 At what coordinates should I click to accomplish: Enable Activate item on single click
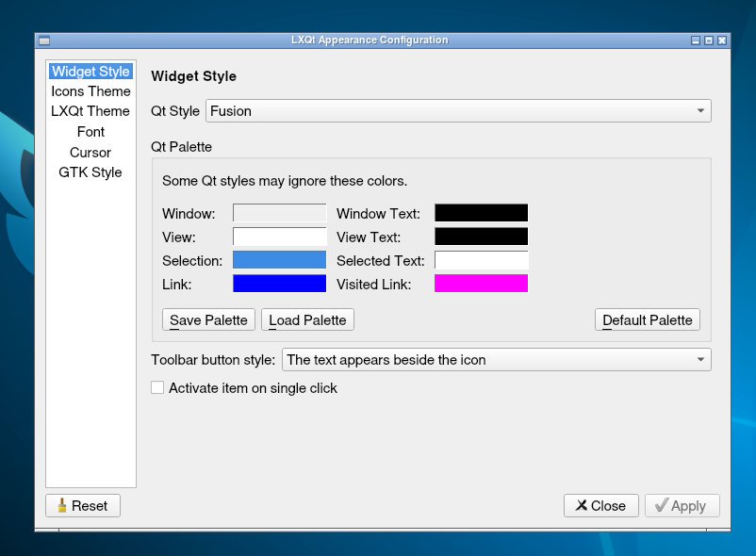coord(157,387)
